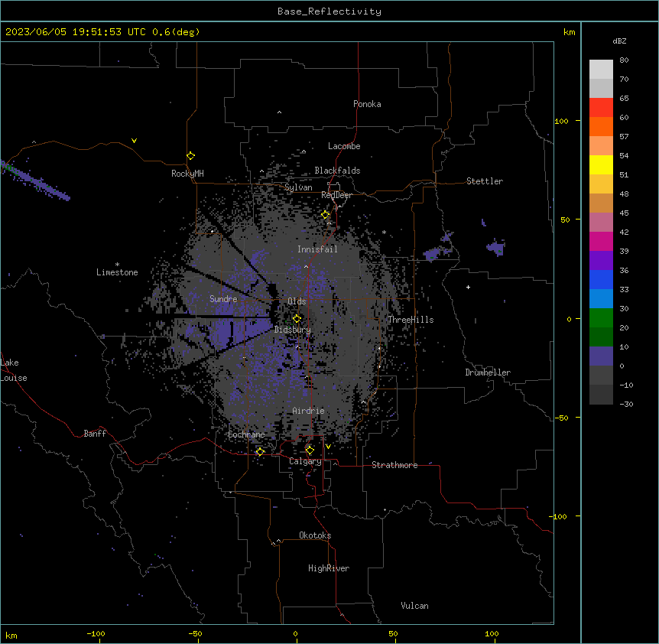
Task: Click the Vulcan label
Action: pyautogui.click(x=414, y=606)
